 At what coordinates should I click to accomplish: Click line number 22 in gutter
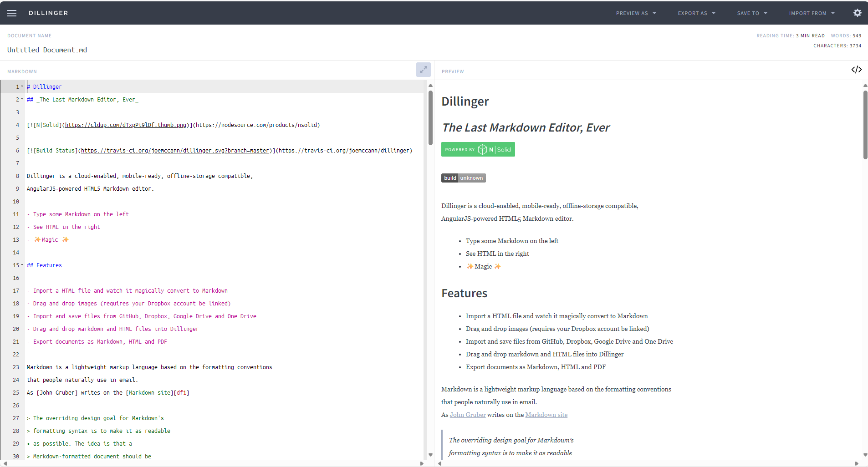16,354
